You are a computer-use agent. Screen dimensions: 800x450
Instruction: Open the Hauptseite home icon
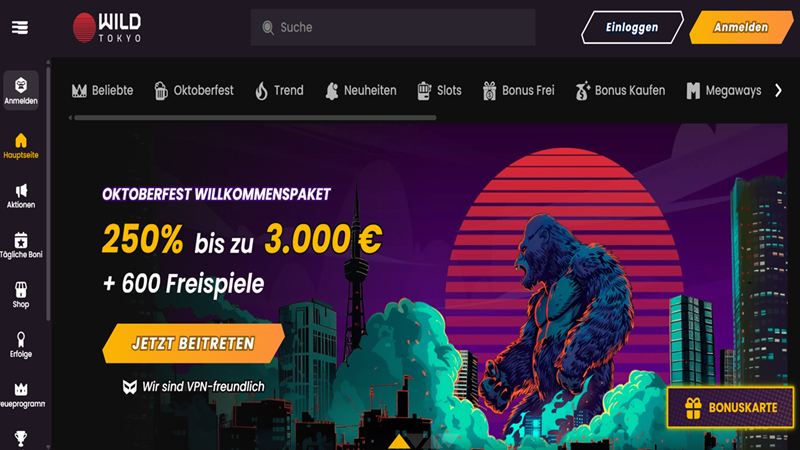click(21, 140)
